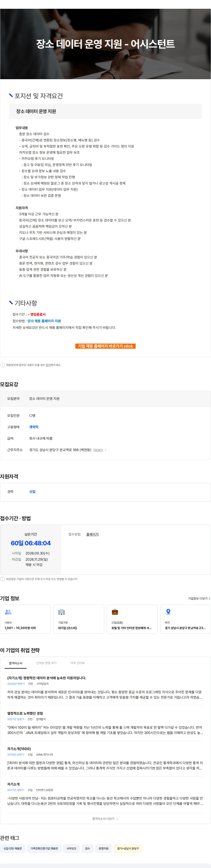Click the 가족친화인증기업 채용관 tag
211x868 pixels.
click(x=44, y=848)
